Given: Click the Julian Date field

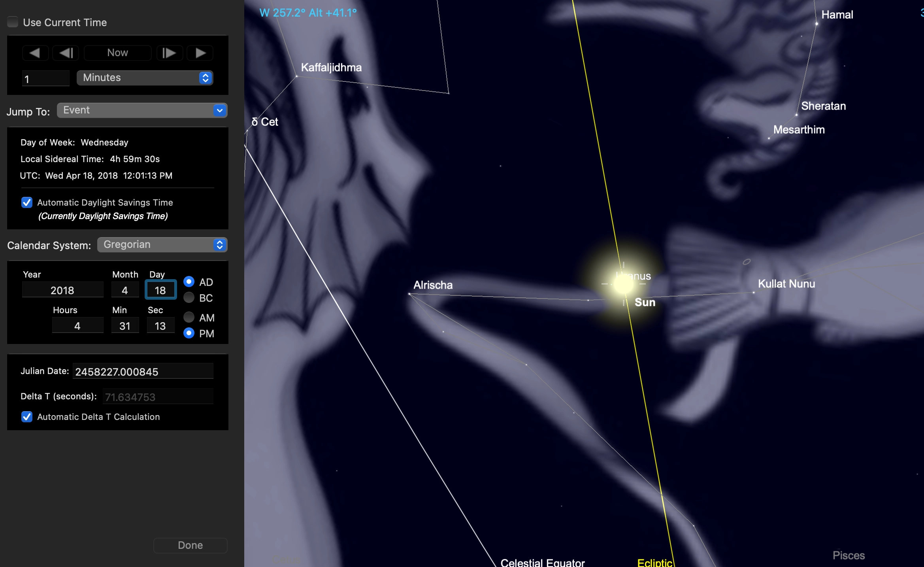Looking at the screenshot, I should 143,372.
